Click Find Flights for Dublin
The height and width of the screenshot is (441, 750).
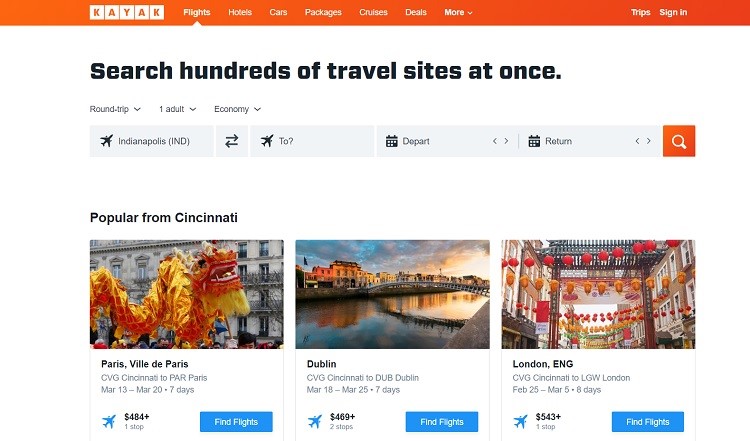[x=441, y=422]
